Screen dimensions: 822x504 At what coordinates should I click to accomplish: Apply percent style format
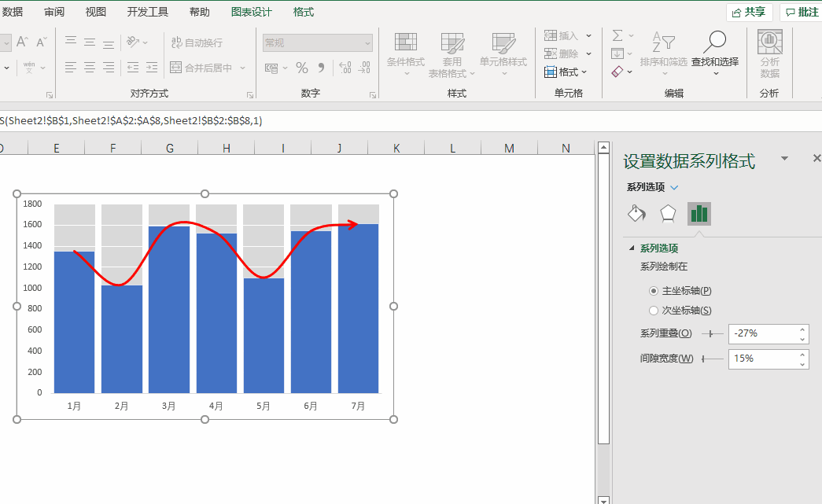click(302, 68)
